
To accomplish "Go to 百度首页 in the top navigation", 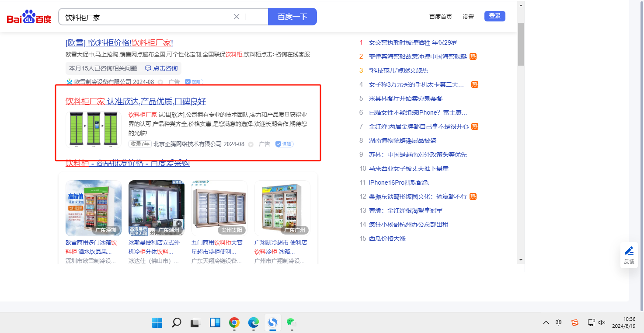I will [441, 17].
